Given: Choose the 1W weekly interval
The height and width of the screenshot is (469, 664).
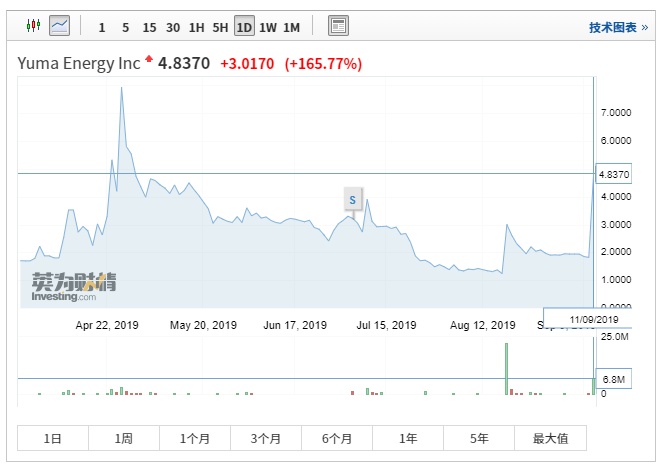Looking at the screenshot, I should [268, 28].
